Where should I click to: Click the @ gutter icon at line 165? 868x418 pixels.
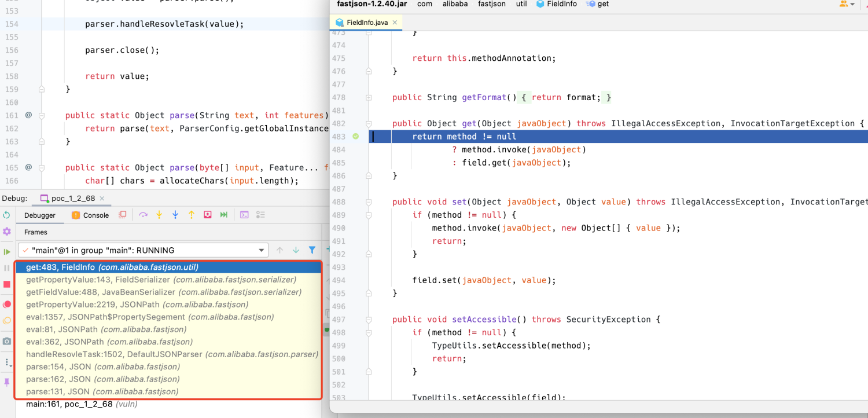[x=28, y=167]
